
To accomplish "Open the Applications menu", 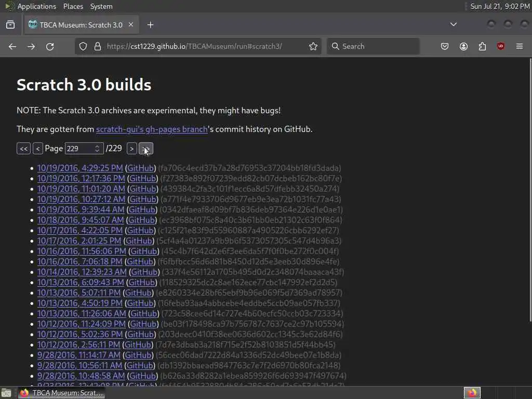I will [x=37, y=6].
